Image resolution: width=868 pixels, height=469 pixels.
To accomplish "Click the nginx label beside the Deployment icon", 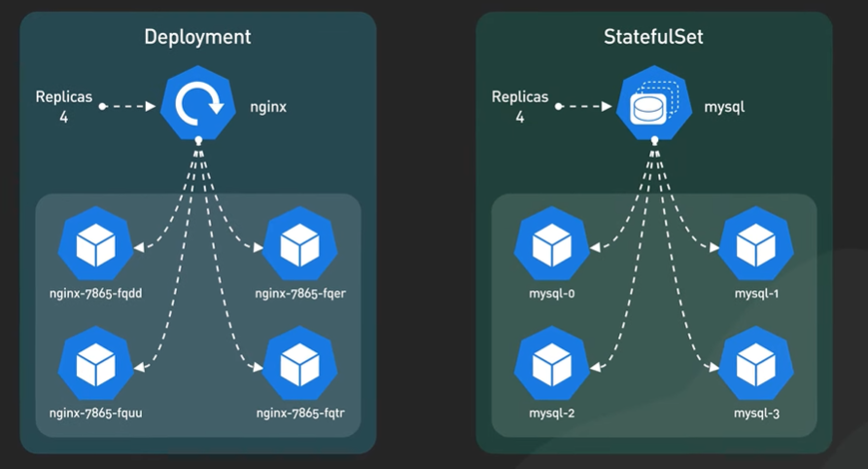I will [268, 106].
